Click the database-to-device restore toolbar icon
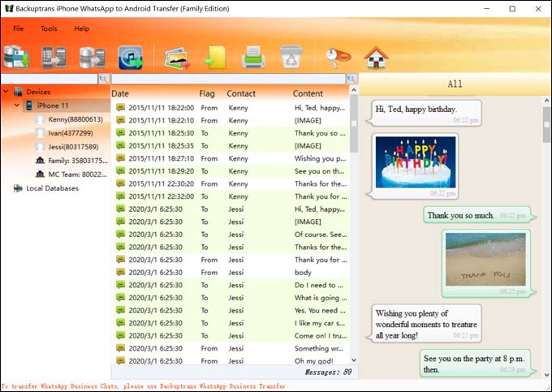552x392 pixels. point(92,58)
